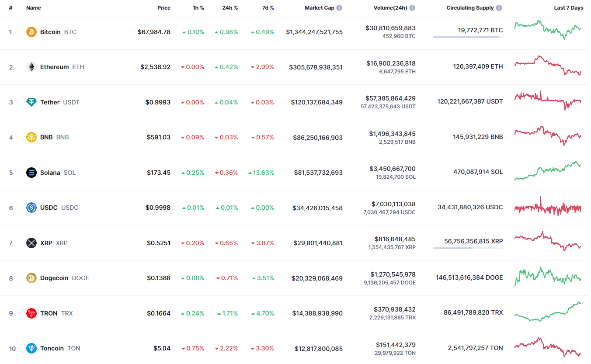Open TRON 7-day sparkline chart
This screenshot has width=591, height=364.
(x=548, y=312)
